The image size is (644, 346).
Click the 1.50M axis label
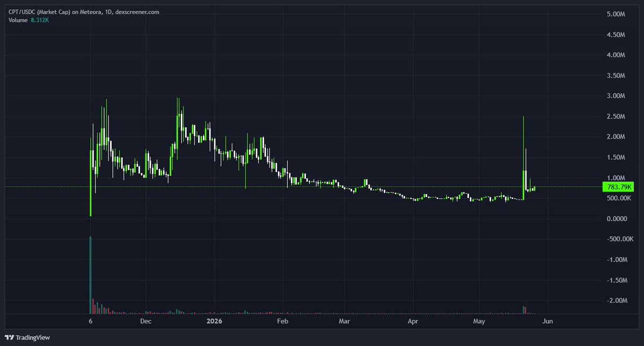click(x=616, y=157)
